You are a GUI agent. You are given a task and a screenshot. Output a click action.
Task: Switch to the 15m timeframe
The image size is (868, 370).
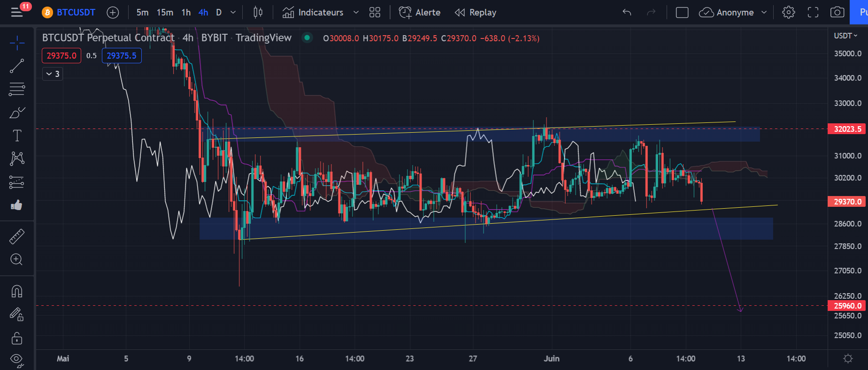click(x=165, y=13)
